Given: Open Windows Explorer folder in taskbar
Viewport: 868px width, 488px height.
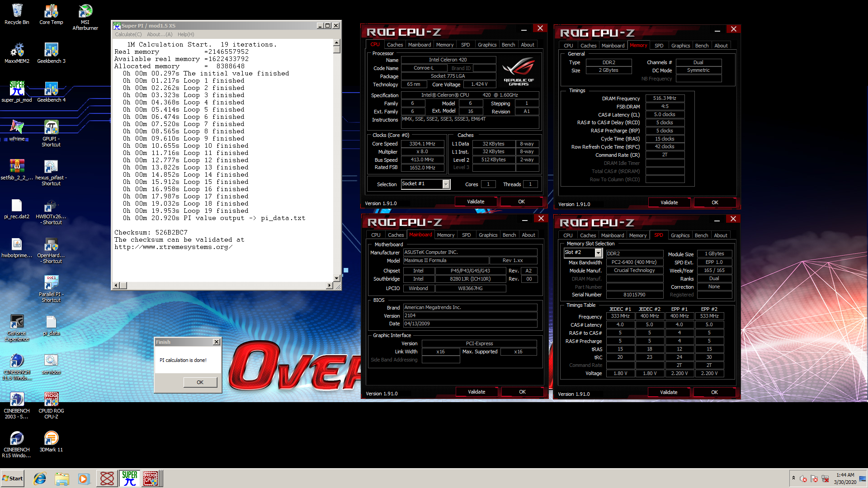Looking at the screenshot, I should (x=62, y=479).
